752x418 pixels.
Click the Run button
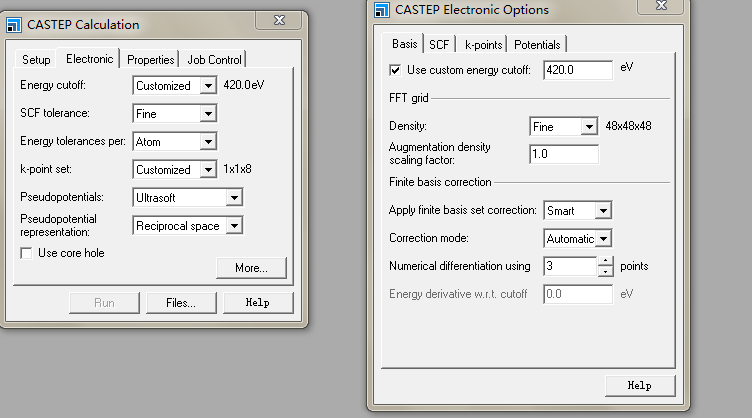point(104,303)
